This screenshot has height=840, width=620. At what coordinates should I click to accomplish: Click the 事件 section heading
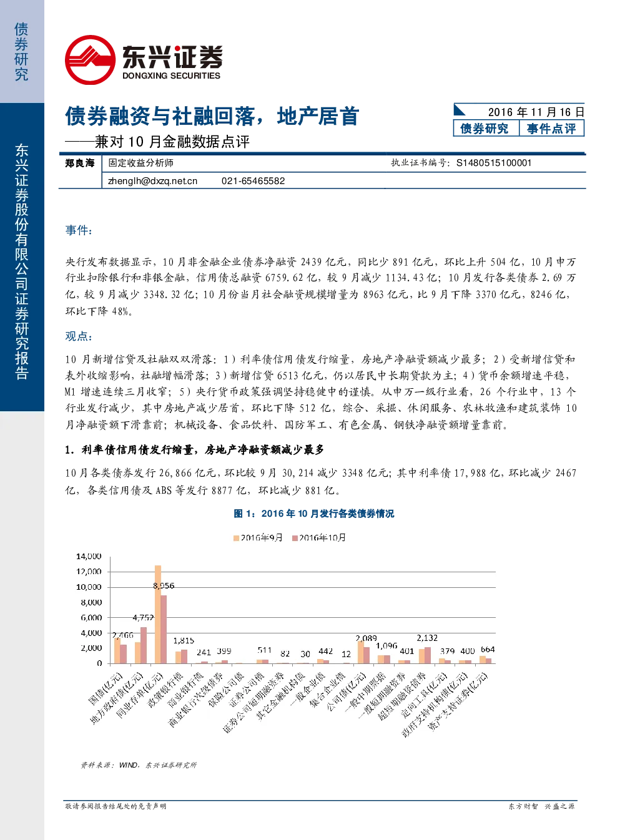click(x=79, y=230)
